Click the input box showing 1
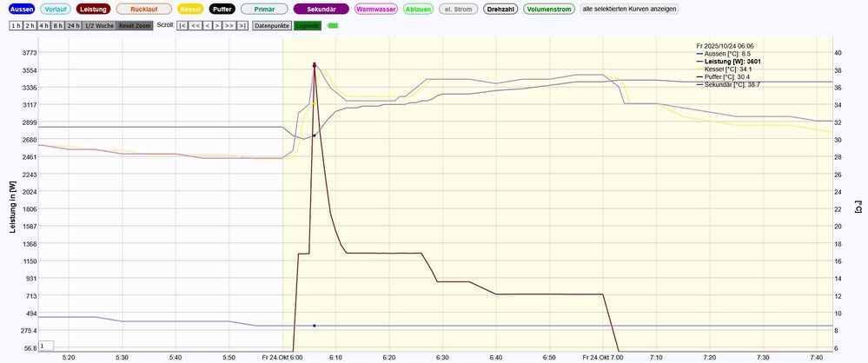The height and width of the screenshot is (363, 868). click(46, 346)
